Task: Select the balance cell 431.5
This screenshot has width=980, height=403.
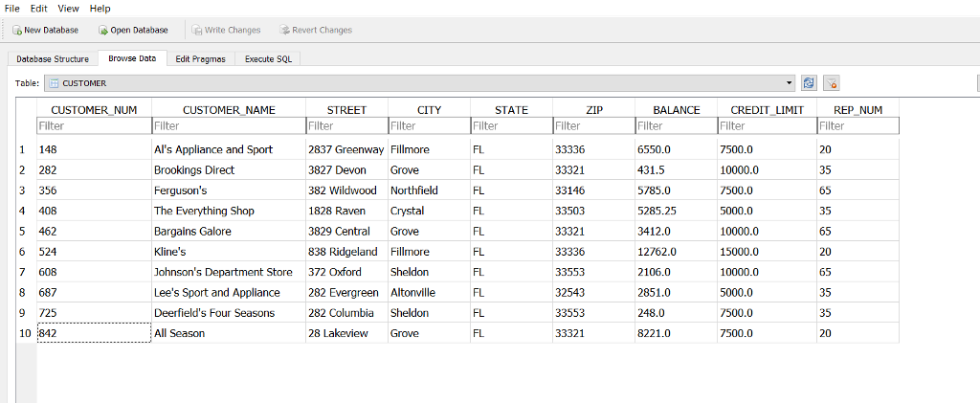Action: [677, 170]
